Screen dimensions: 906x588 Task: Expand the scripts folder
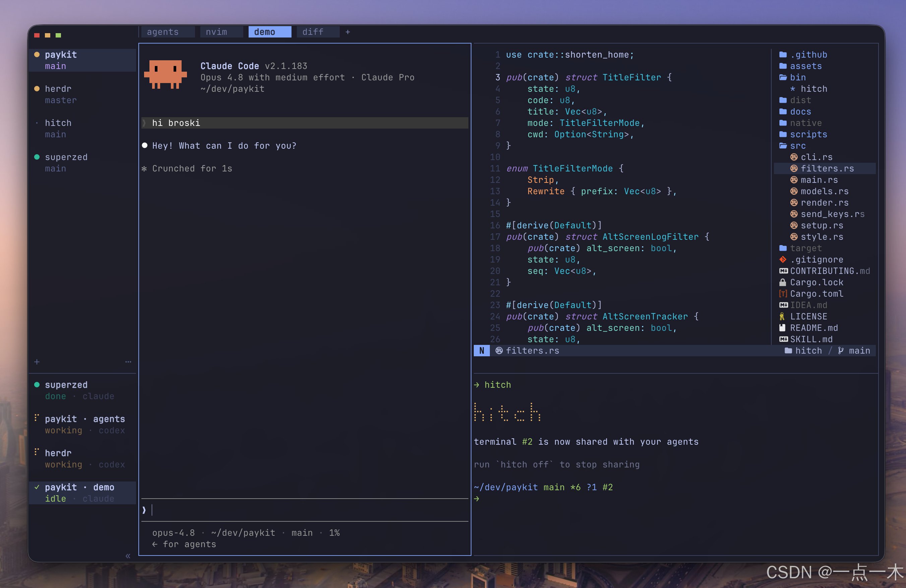tap(803, 134)
